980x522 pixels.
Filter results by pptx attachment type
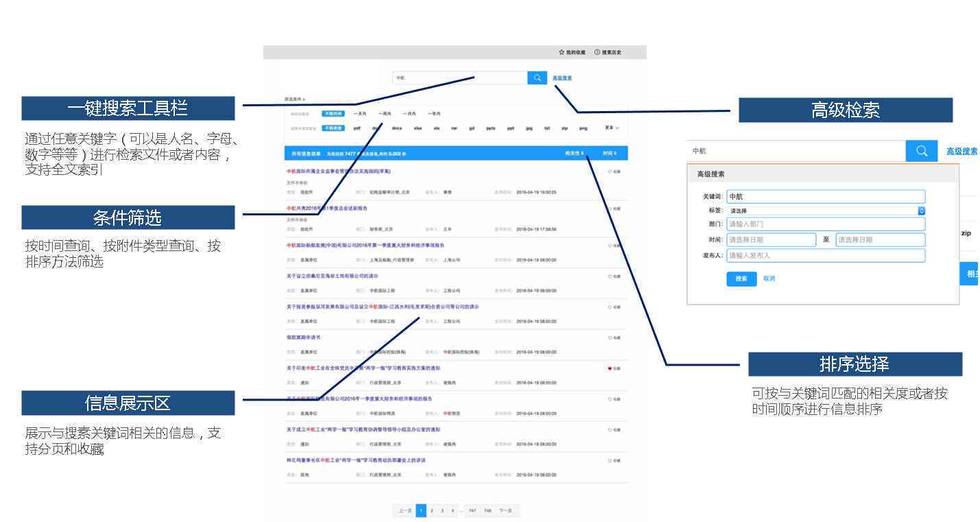pos(491,128)
